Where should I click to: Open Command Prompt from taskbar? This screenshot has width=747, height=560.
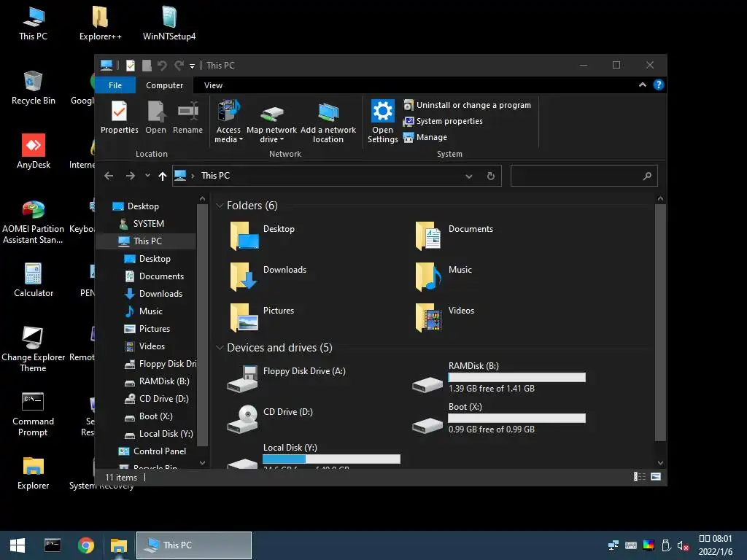tap(53, 545)
